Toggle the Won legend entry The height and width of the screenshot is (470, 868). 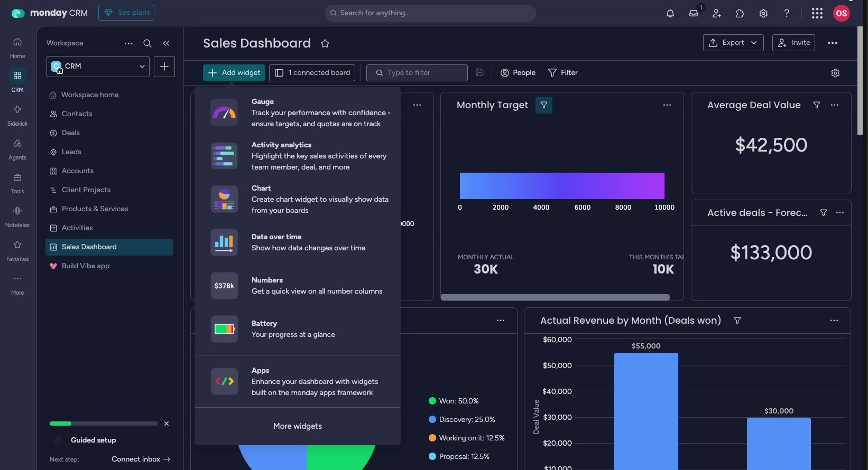tap(454, 401)
